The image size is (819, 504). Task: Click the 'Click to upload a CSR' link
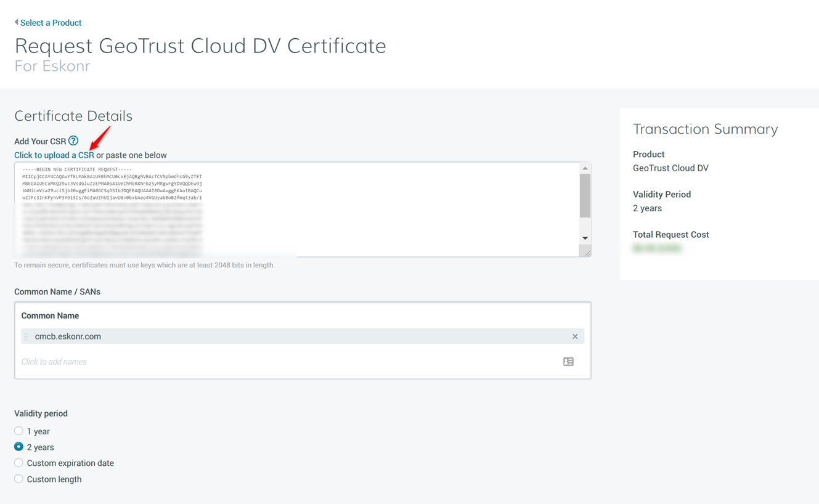click(54, 155)
